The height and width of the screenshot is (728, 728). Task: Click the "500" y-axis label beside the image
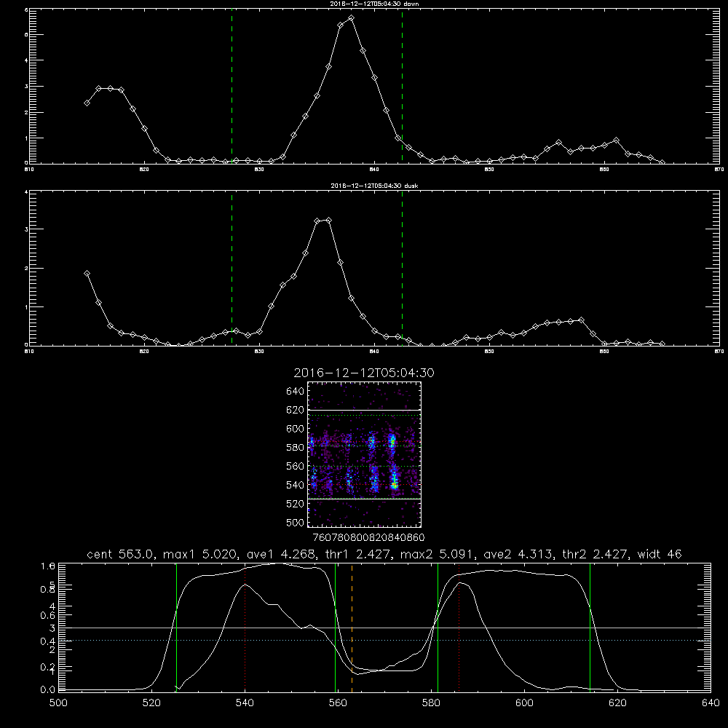pyautogui.click(x=296, y=523)
